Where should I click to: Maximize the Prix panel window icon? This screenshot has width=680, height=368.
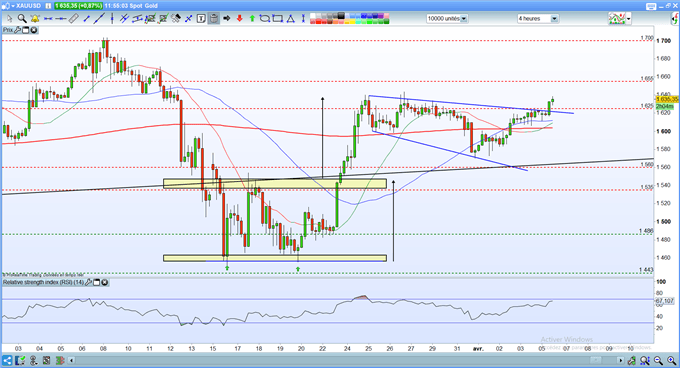pyautogui.click(x=26, y=30)
